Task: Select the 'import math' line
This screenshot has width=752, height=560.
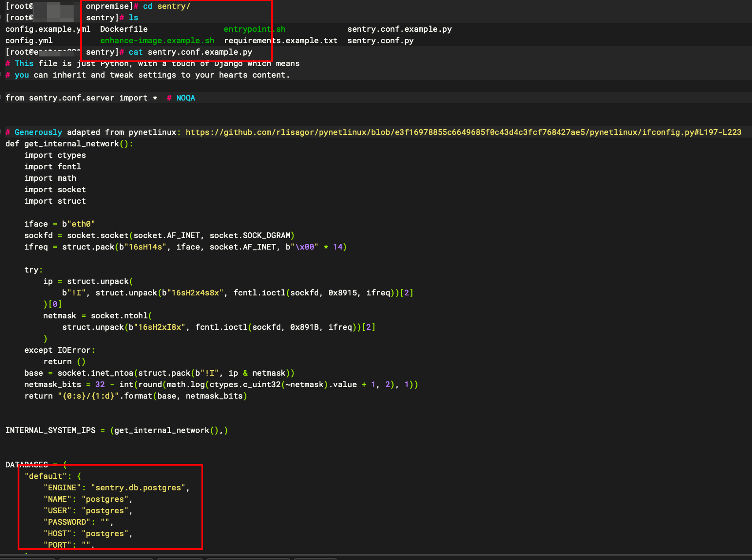Action: click(50, 178)
